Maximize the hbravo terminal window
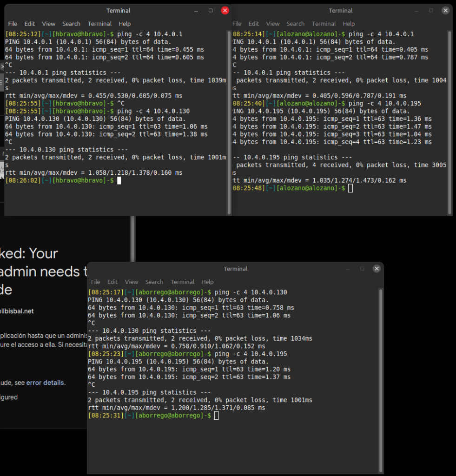 (211, 10)
